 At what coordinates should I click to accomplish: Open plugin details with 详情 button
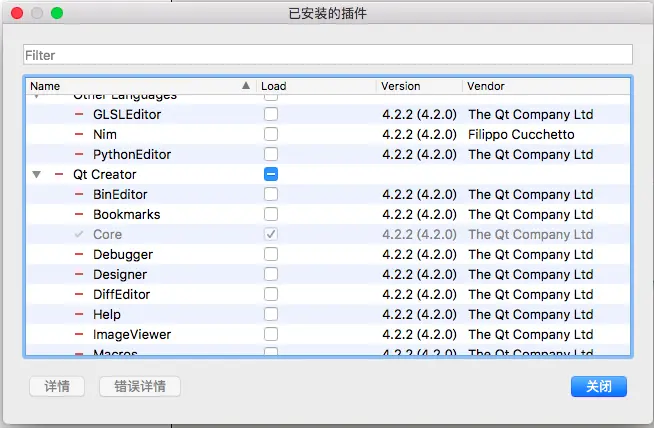57,386
